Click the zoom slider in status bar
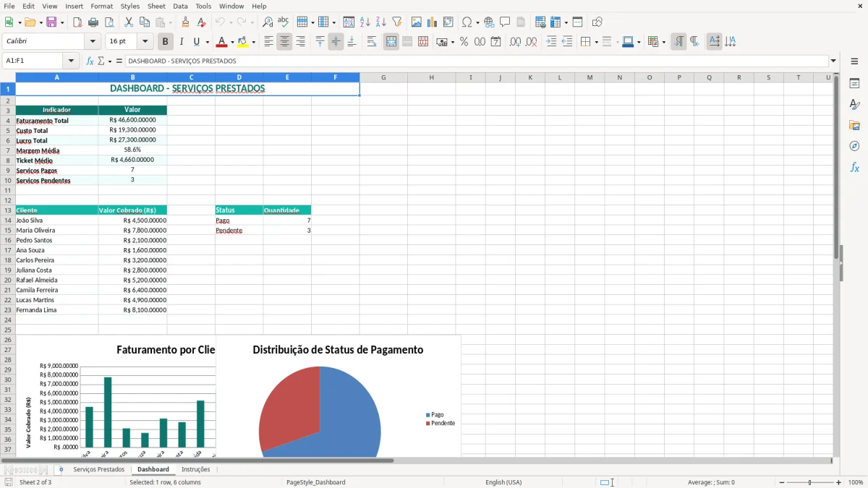 tap(809, 482)
